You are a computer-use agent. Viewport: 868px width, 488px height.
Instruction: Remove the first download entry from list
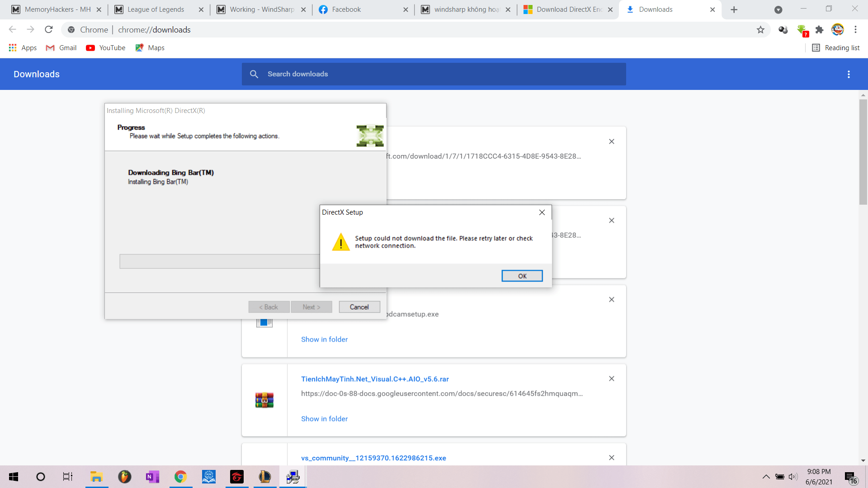coord(612,141)
